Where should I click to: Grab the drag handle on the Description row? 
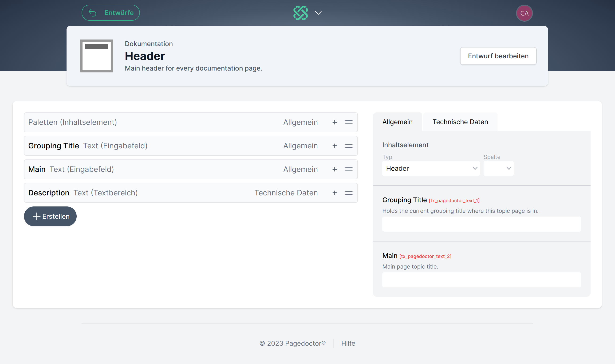pos(349,193)
